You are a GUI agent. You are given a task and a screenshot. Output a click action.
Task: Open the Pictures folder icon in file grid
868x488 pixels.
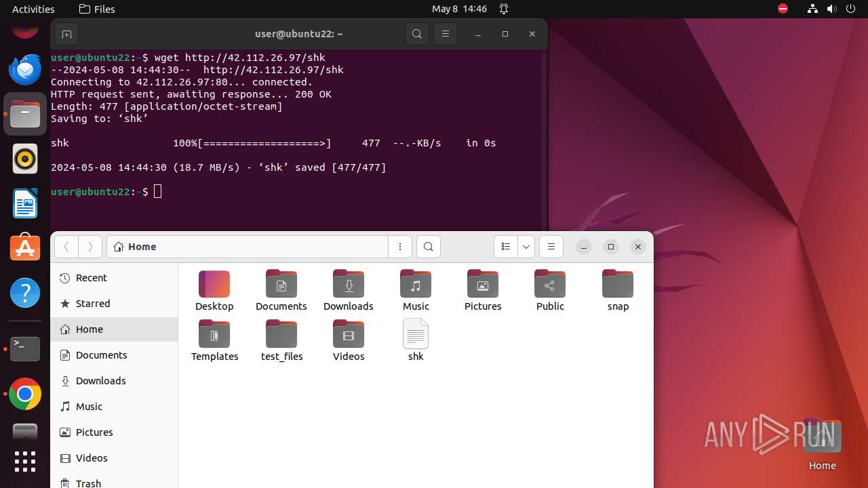tap(483, 291)
